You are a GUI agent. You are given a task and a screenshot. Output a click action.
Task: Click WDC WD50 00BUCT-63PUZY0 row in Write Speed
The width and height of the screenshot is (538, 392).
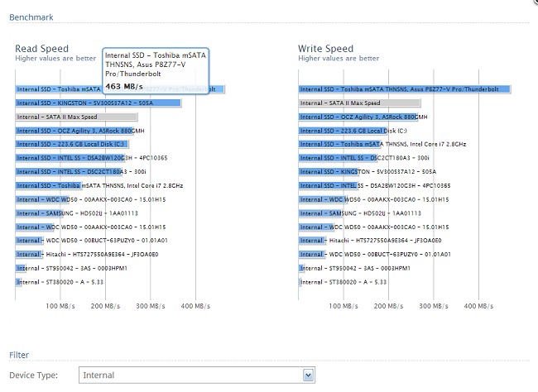click(375, 255)
